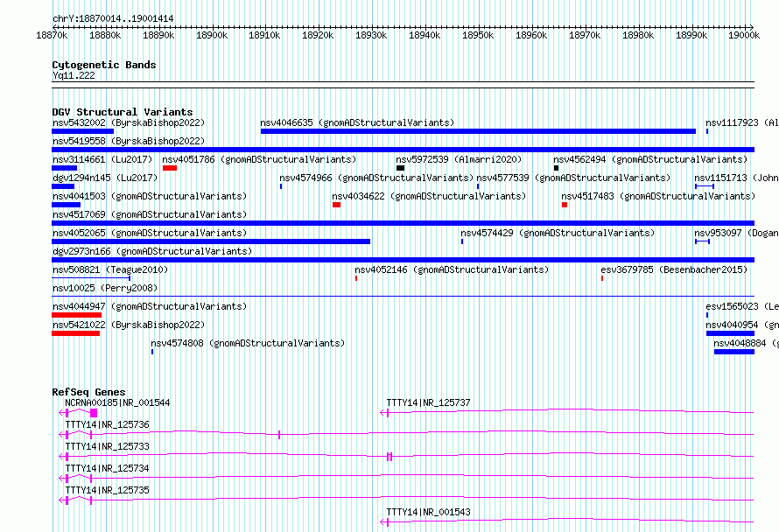Click small blue nsv4574429 marker
The width and height of the screenshot is (779, 532).
(x=462, y=241)
